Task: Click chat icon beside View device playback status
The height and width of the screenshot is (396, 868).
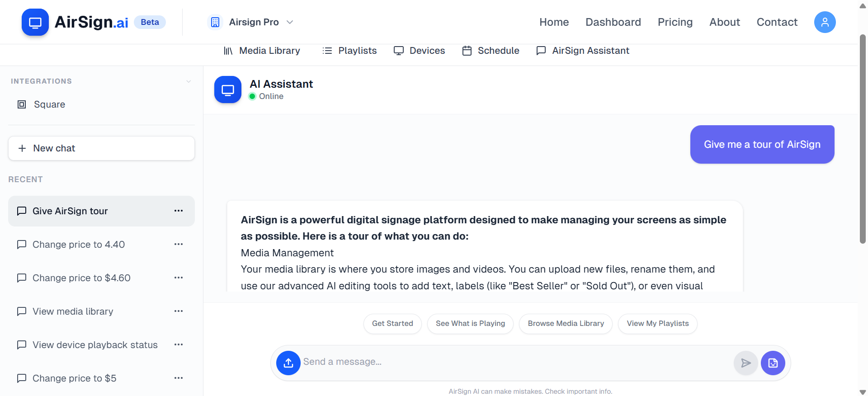Action: (x=22, y=345)
